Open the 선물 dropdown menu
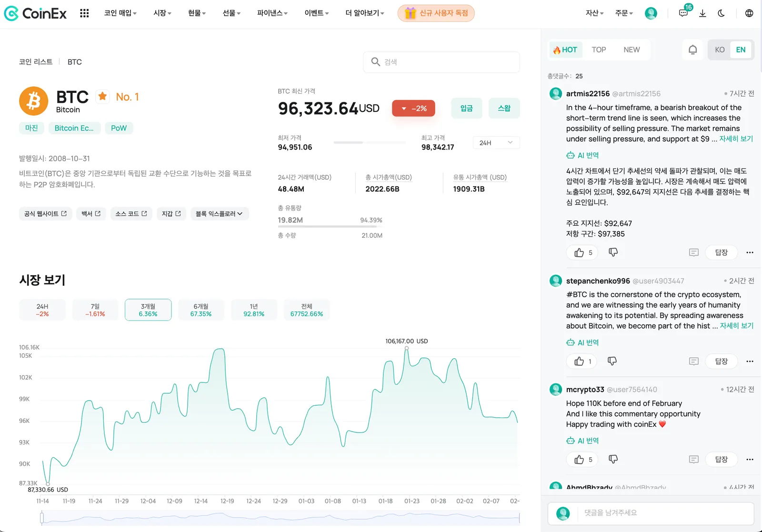Screen dimensions: 762x532 click(x=231, y=13)
